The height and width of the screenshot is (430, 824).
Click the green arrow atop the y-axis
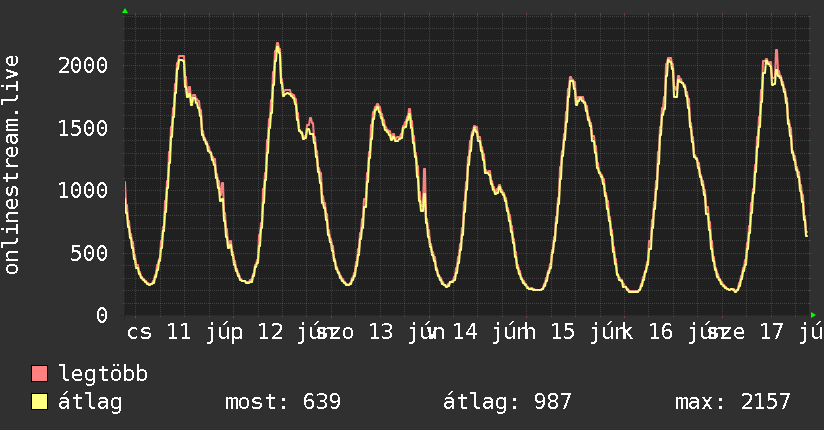point(125,11)
